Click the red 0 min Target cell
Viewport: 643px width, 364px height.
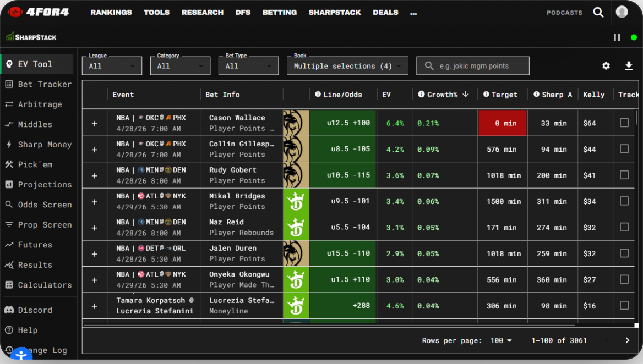tap(502, 123)
